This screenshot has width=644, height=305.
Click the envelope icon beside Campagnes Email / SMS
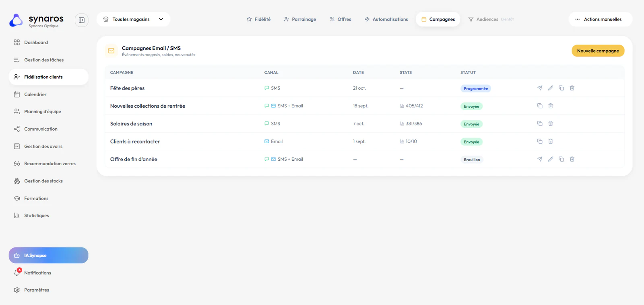(111, 51)
